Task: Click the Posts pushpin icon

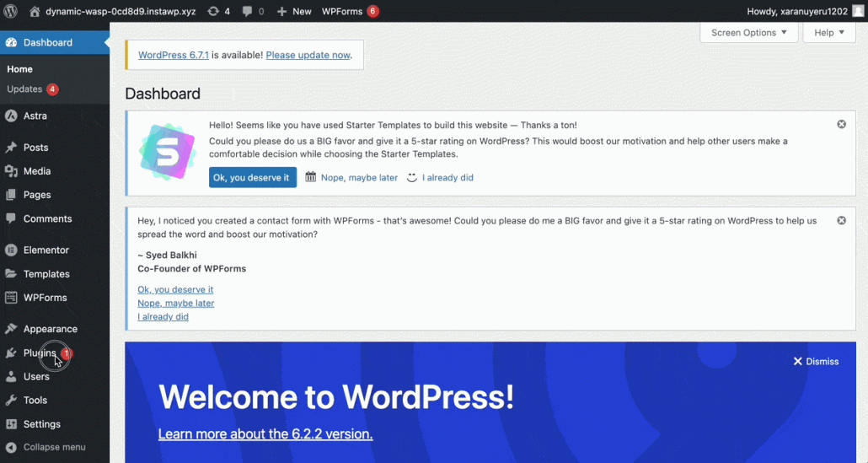Action: (x=11, y=148)
